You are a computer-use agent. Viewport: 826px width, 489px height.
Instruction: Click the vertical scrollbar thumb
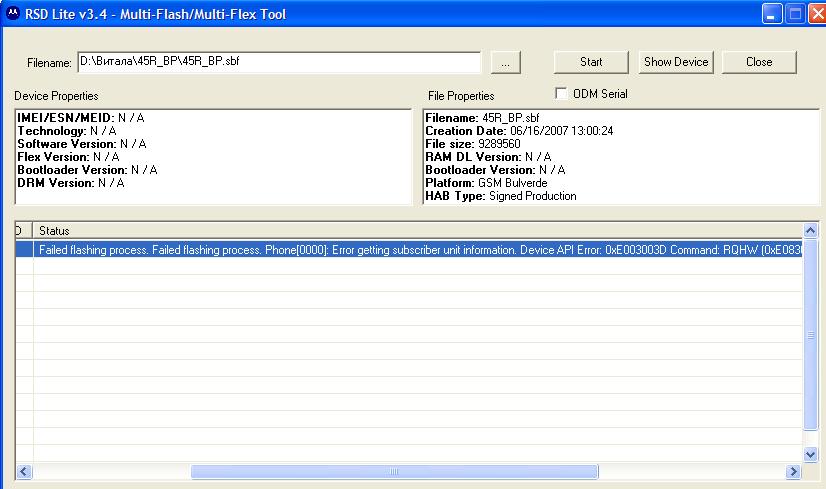tap(810, 335)
